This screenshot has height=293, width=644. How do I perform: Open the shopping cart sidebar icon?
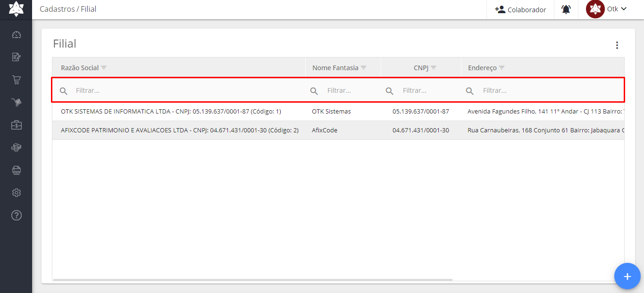[17, 80]
